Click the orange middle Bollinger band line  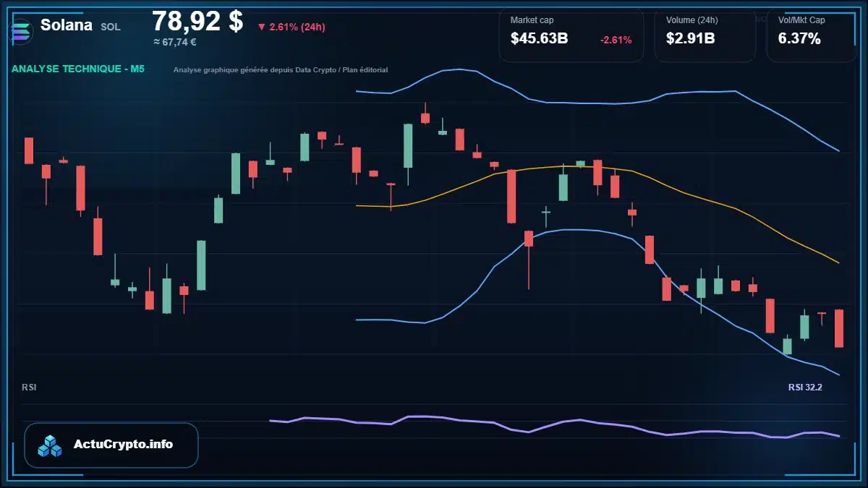[x=597, y=168]
